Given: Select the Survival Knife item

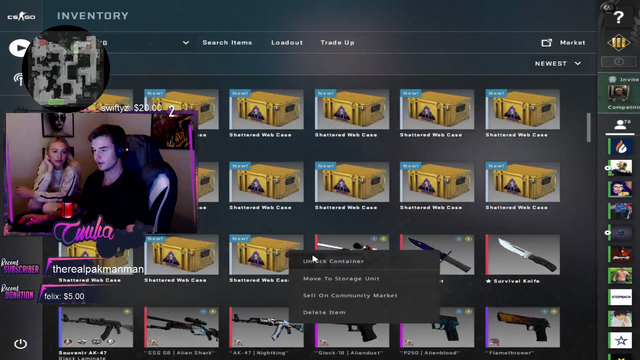Looking at the screenshot, I should [x=522, y=259].
